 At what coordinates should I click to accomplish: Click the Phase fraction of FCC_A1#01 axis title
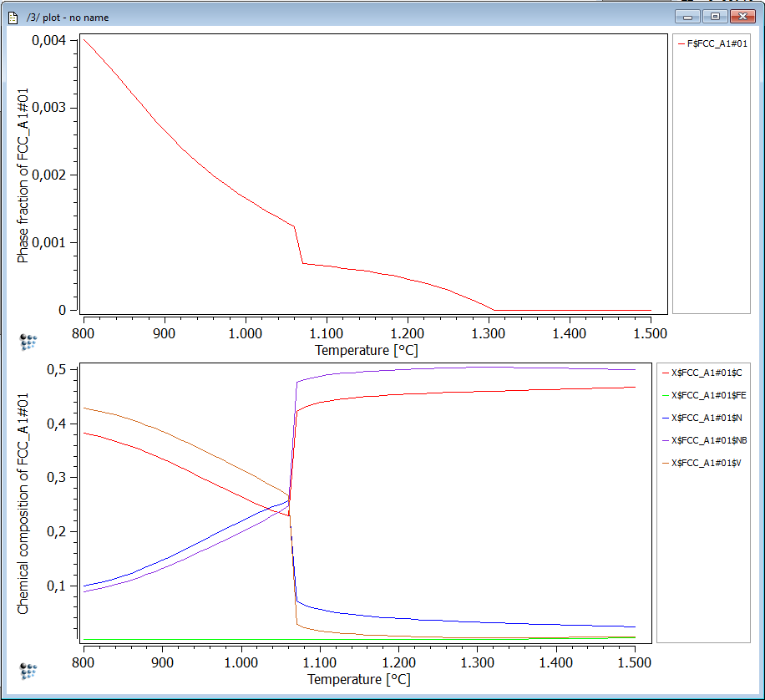23,176
